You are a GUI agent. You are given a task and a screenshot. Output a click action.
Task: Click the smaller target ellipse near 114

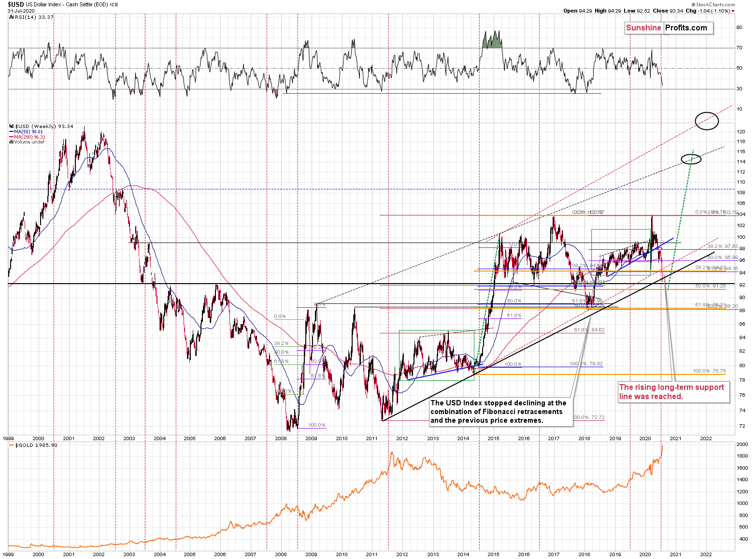pos(691,158)
